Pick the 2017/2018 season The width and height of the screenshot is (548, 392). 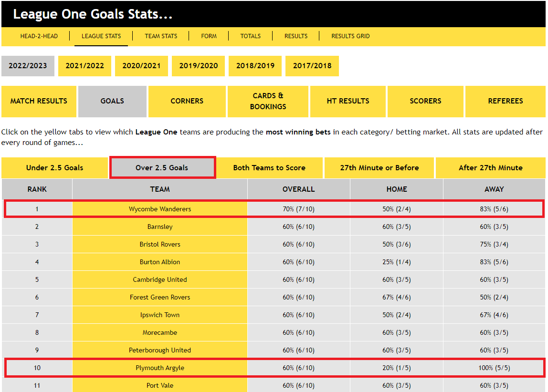(312, 66)
